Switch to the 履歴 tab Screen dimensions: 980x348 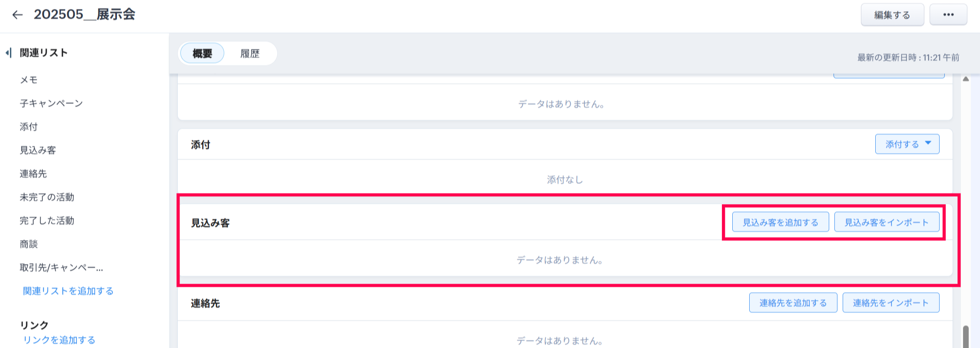coord(250,53)
